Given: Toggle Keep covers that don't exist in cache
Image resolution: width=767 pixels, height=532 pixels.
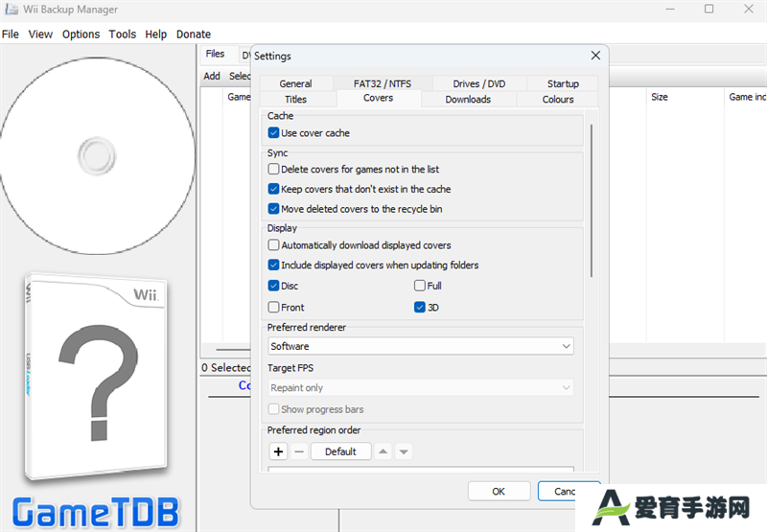Looking at the screenshot, I should point(273,189).
